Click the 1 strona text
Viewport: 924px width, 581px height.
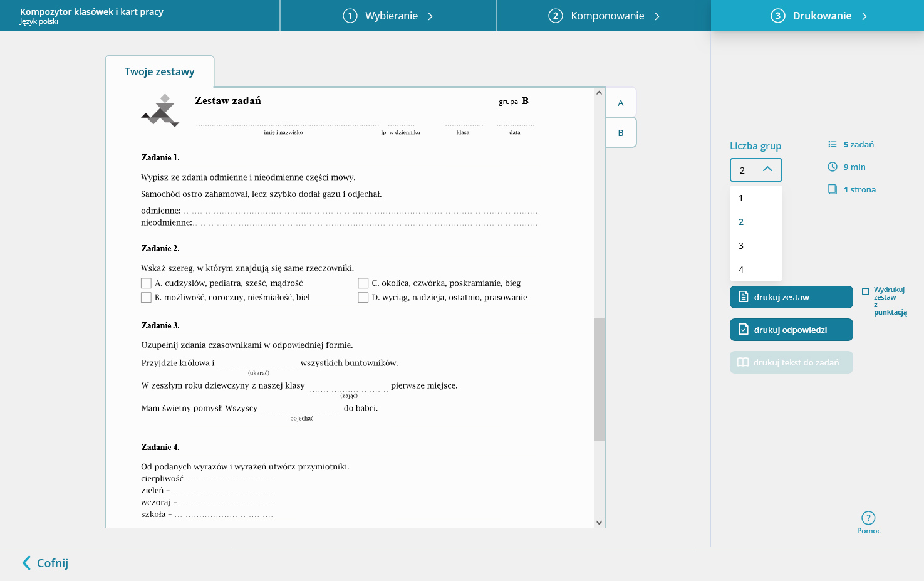click(859, 189)
